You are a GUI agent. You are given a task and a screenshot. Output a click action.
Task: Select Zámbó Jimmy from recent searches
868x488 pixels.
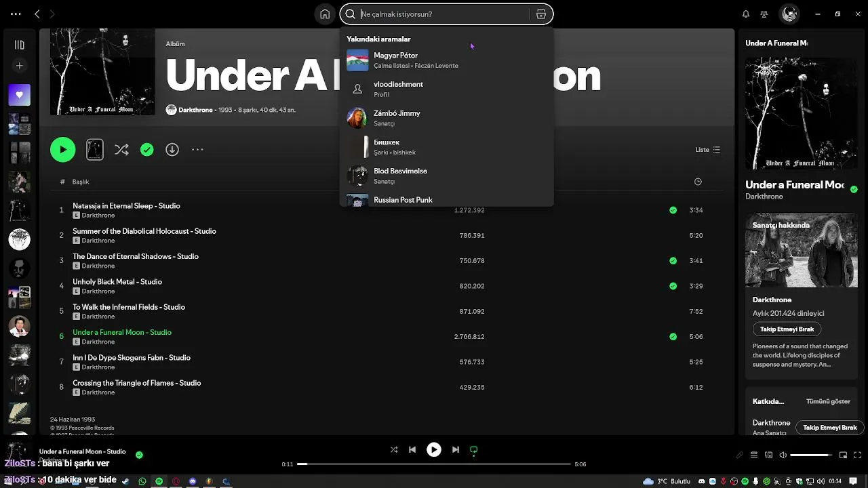(446, 118)
